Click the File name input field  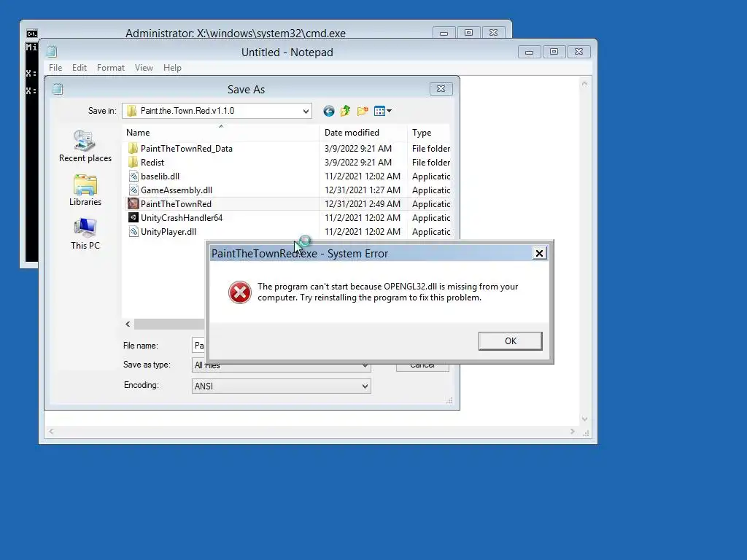pyautogui.click(x=198, y=345)
